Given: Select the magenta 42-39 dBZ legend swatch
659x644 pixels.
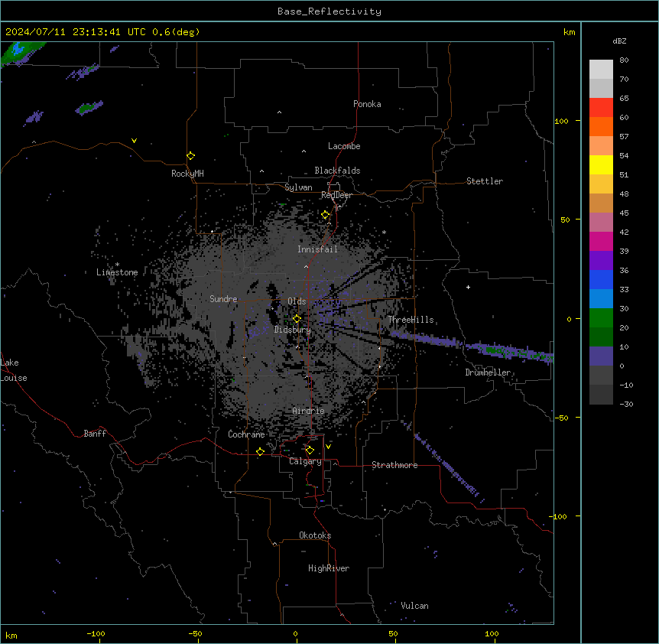Looking at the screenshot, I should coord(601,241).
